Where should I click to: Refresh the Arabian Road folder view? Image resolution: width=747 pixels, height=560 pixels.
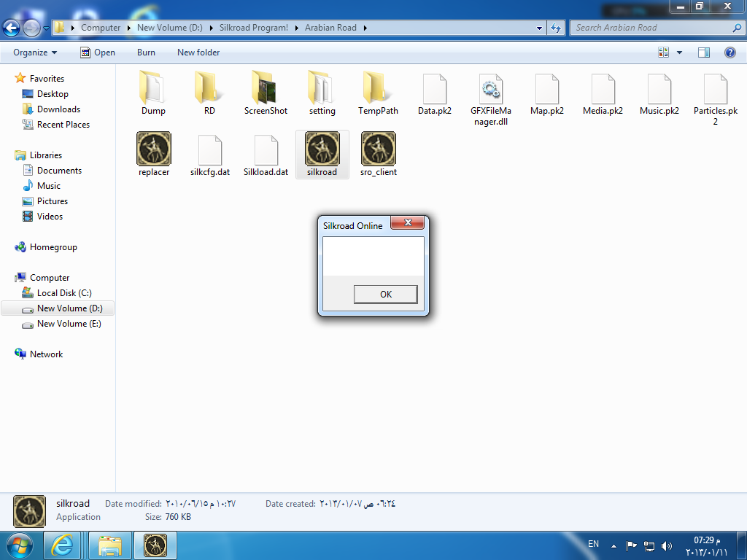point(555,28)
